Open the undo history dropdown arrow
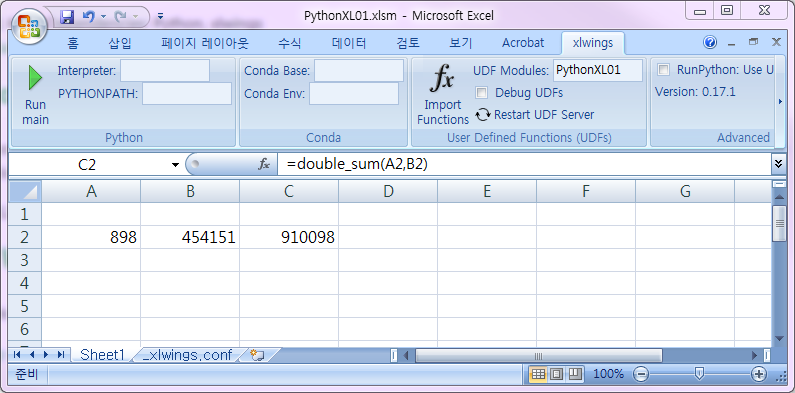The height and width of the screenshot is (393, 795). pos(103,17)
